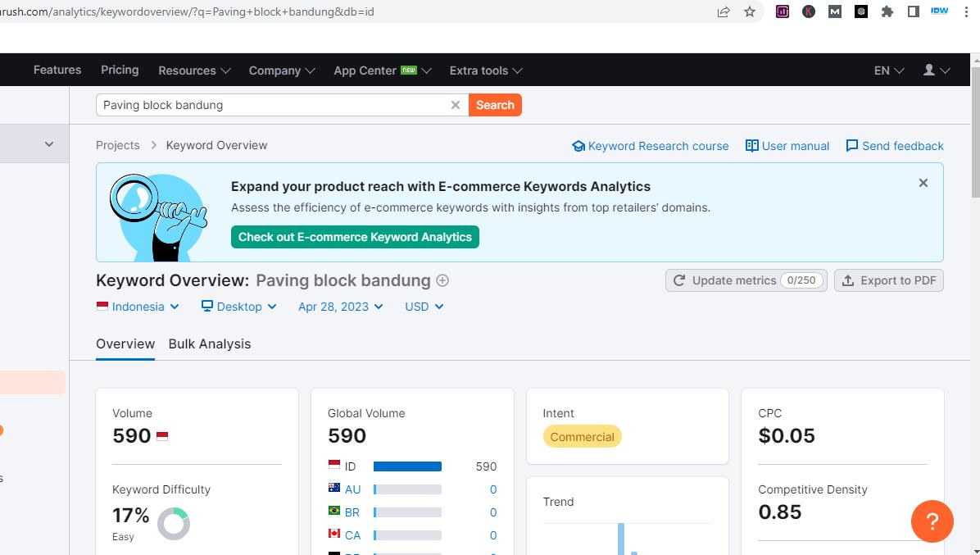Open the user account profile menu
980x555 pixels.
coord(937,70)
